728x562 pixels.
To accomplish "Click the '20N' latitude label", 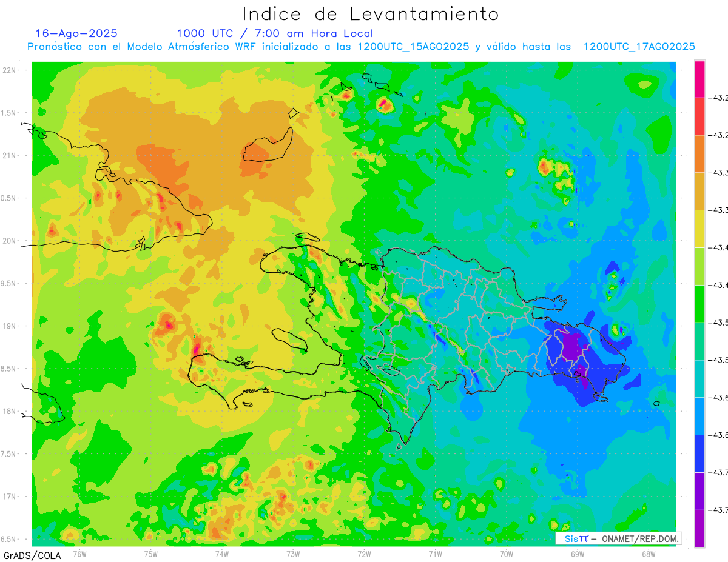I will click(x=10, y=241).
